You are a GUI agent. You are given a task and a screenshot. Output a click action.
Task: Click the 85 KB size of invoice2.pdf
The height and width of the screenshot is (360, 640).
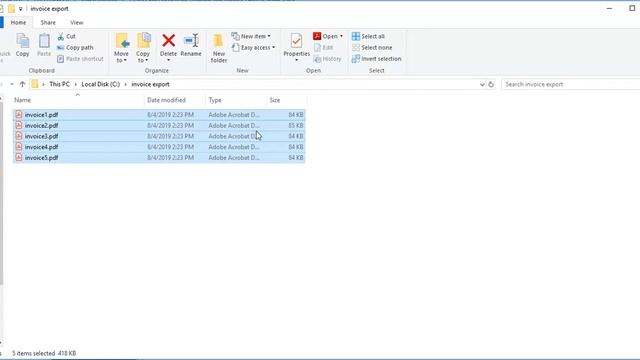click(x=296, y=125)
